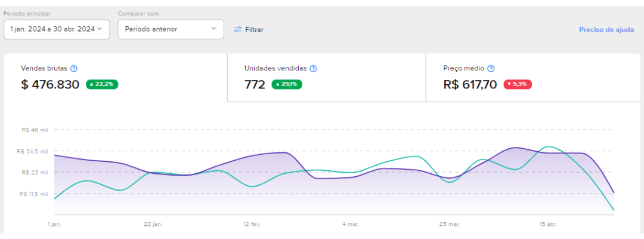Click the help icon next to Unidades vendidas
Screen dimensions: 644x239
(x=313, y=69)
